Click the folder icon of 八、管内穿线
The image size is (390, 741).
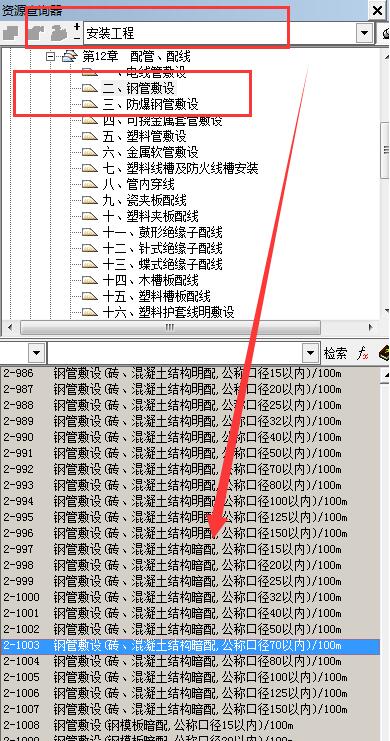(89, 184)
